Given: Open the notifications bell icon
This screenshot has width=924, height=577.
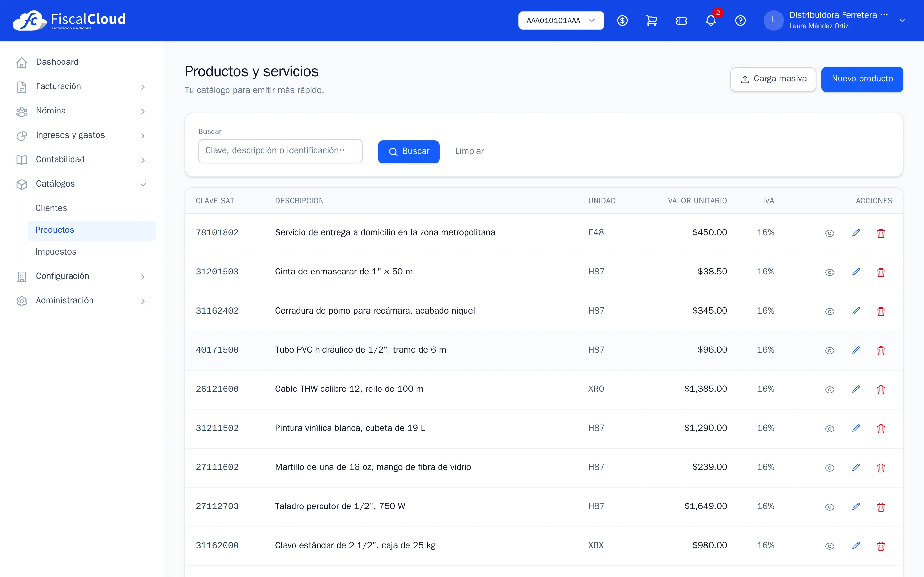Looking at the screenshot, I should tap(711, 21).
